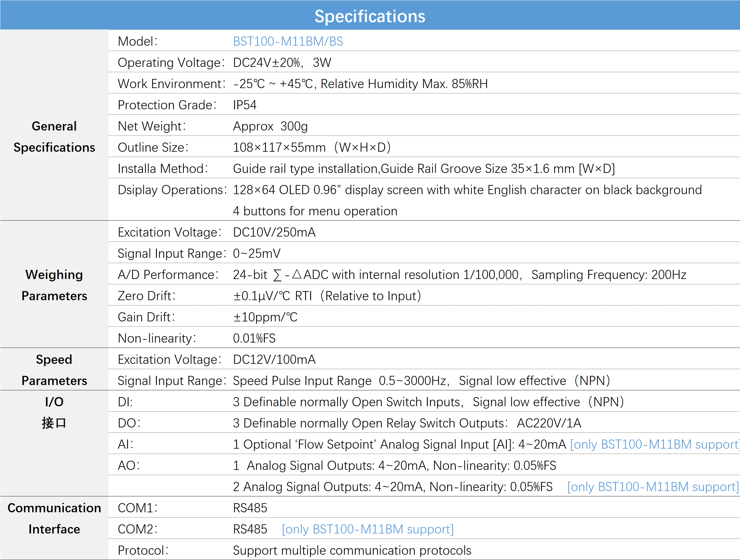Click 'General Specifications' section heading
This screenshot has width=740, height=560.
pos(54,137)
